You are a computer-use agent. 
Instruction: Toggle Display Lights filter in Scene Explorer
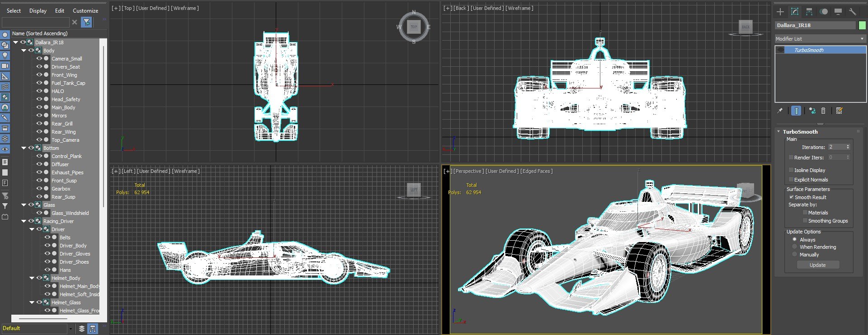(x=5, y=55)
